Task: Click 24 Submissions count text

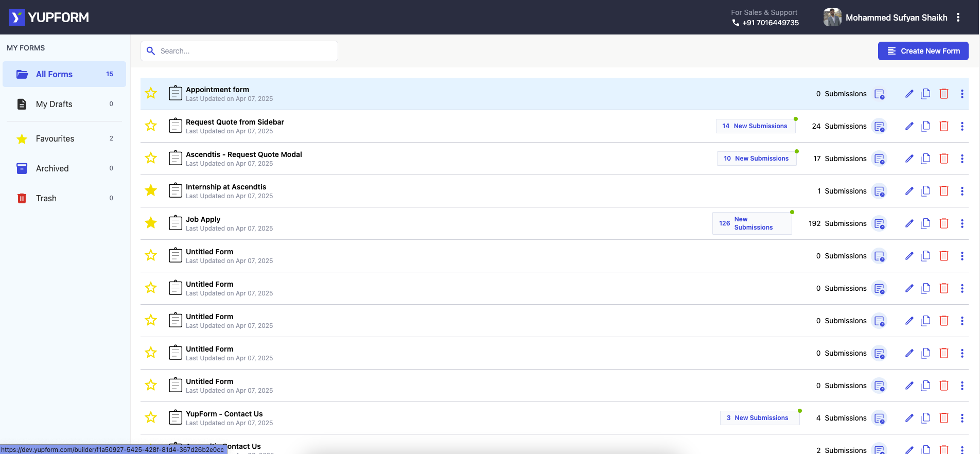Action: point(839,126)
